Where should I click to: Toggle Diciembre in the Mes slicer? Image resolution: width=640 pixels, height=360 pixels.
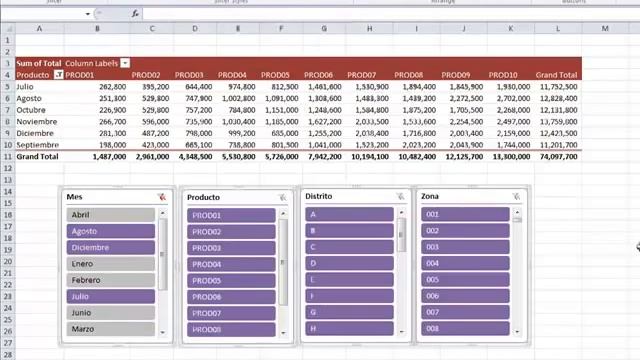tap(111, 247)
